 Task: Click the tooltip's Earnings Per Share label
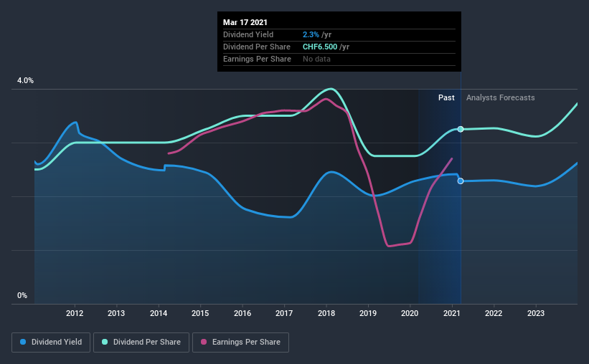(257, 59)
